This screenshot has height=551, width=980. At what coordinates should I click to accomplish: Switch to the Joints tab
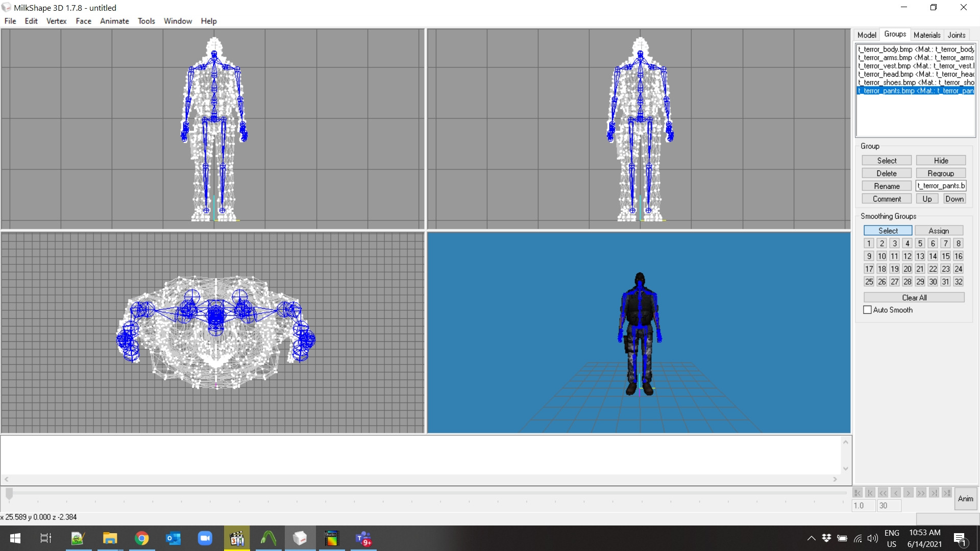[x=955, y=35]
